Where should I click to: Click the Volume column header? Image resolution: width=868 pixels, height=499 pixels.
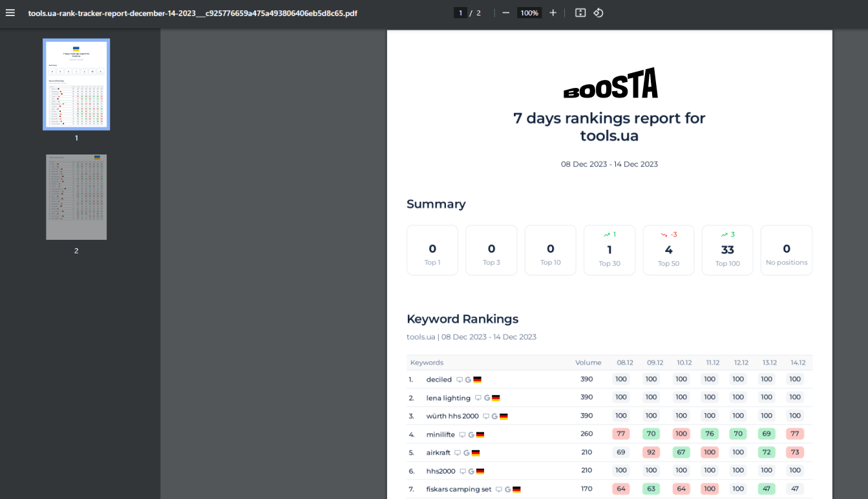pyautogui.click(x=588, y=363)
